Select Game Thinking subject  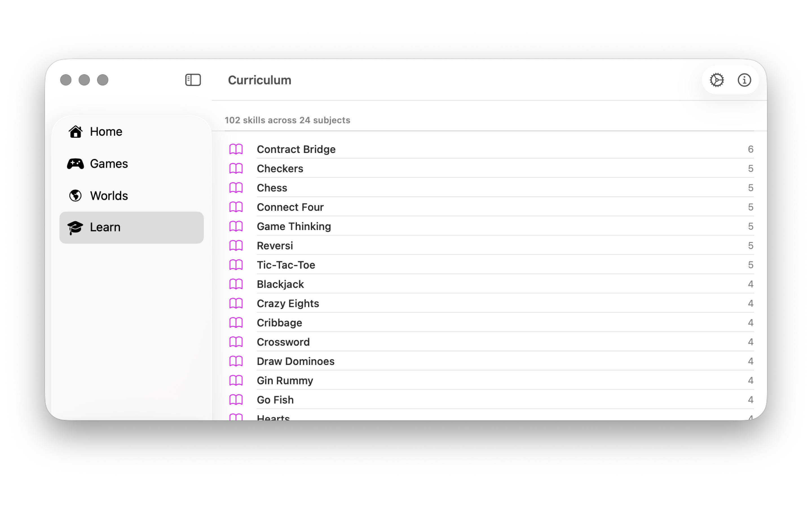[489, 226]
